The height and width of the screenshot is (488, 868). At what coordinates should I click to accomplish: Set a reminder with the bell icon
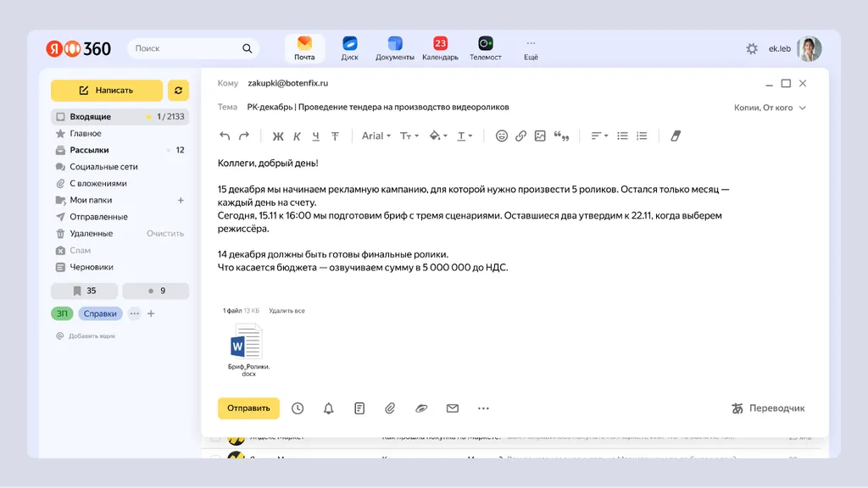(x=328, y=408)
